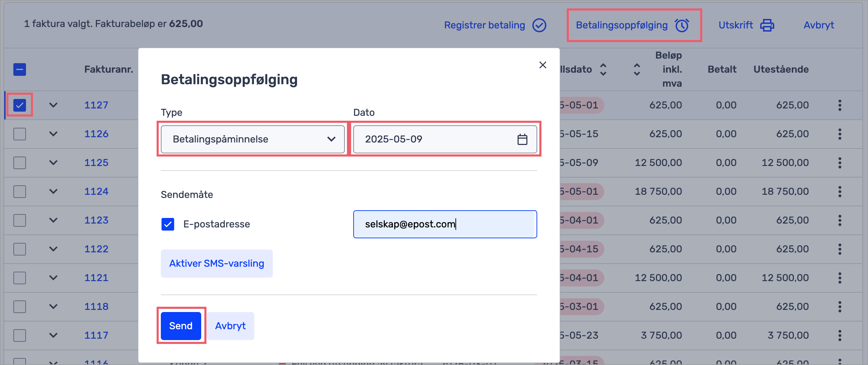Expand row details for invoice 1124
Screen dimensions: 868x365
[x=53, y=192]
